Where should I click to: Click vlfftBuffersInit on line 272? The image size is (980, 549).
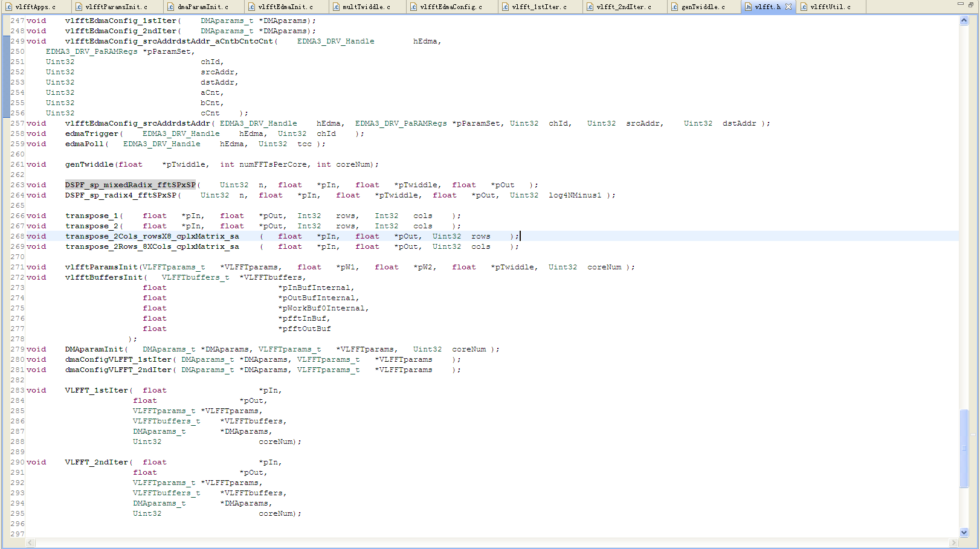tap(104, 277)
